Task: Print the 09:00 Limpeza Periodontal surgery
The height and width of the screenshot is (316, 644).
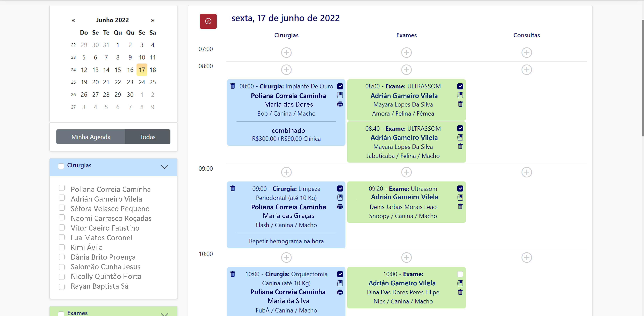Action: coord(340,207)
